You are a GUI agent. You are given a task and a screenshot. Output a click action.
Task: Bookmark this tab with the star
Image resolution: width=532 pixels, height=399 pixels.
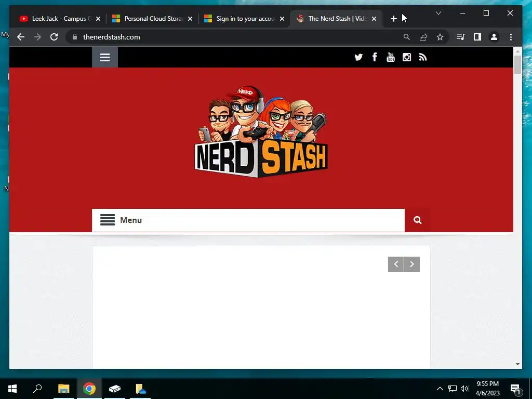pyautogui.click(x=440, y=37)
